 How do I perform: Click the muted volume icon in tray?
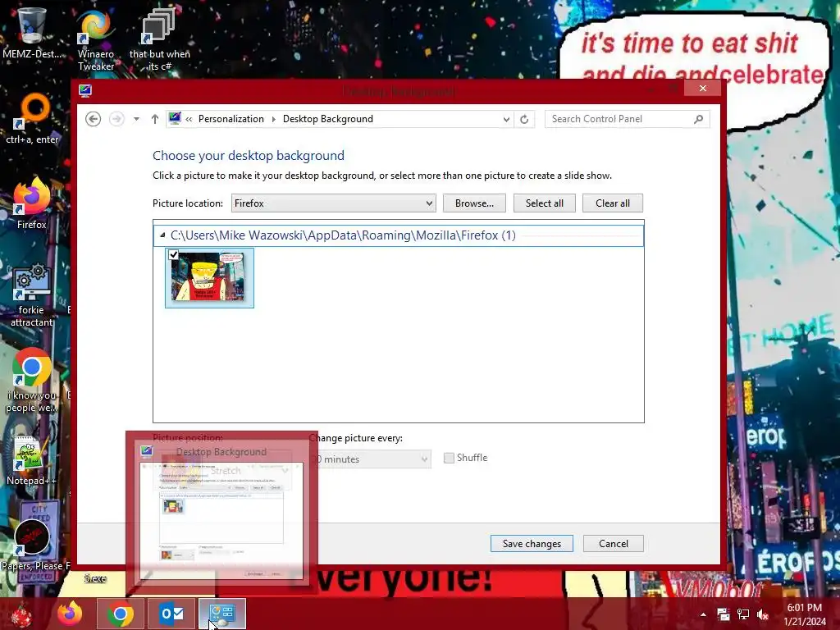pyautogui.click(x=762, y=614)
